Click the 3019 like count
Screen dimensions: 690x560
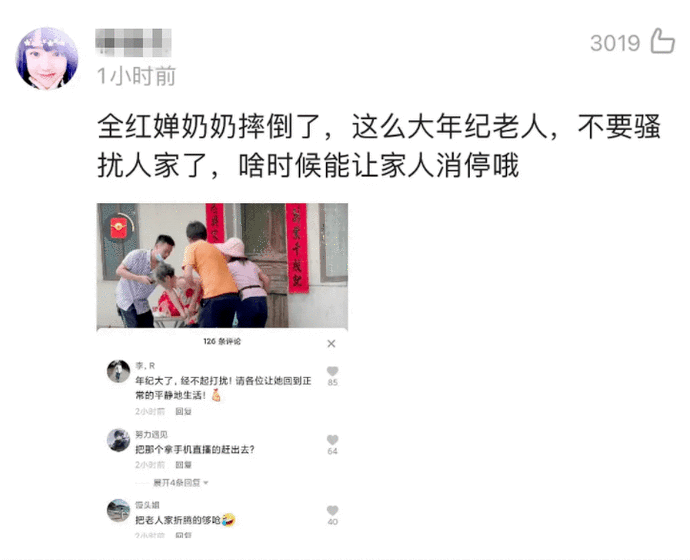[x=615, y=43]
